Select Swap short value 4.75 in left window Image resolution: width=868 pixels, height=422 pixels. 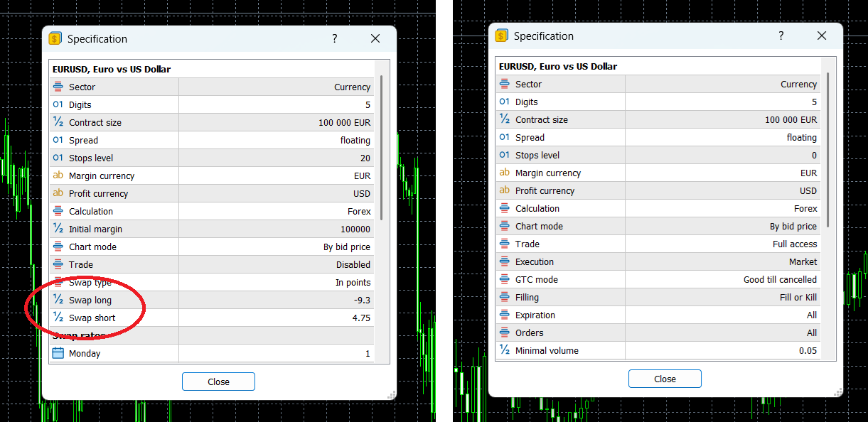tap(360, 318)
